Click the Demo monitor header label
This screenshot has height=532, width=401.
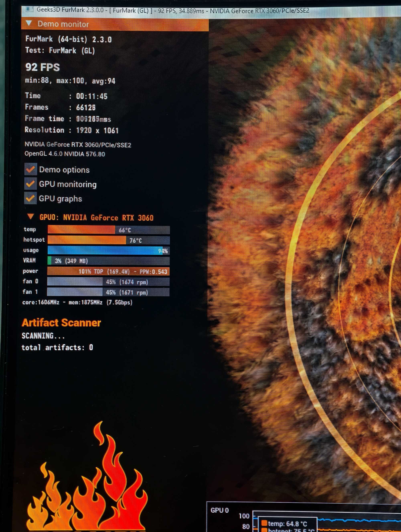click(x=63, y=24)
